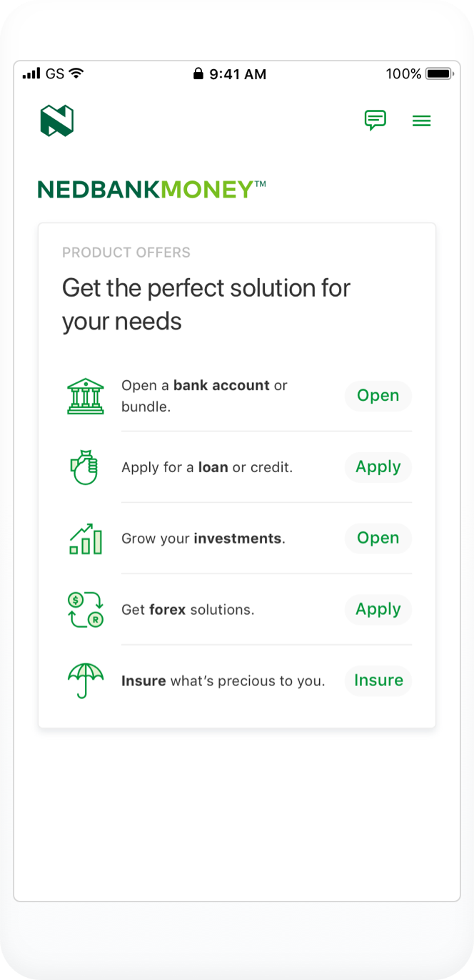
Task: Open the hamburger menu
Action: pyautogui.click(x=422, y=121)
